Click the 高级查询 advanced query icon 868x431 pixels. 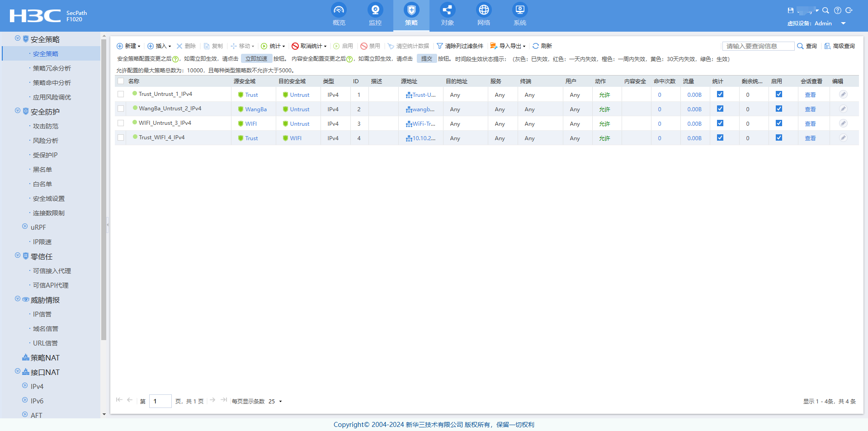827,46
